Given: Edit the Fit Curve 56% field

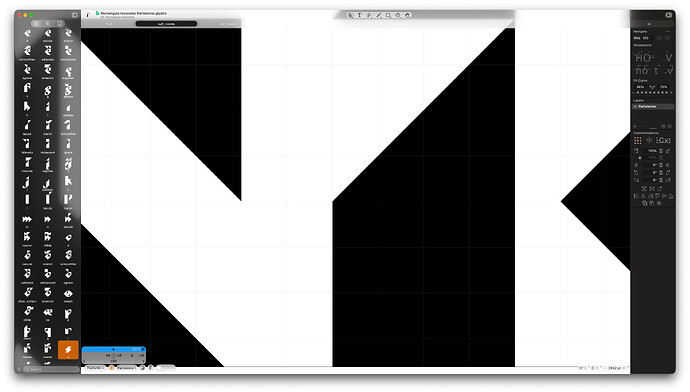Looking at the screenshot, I should coord(640,87).
